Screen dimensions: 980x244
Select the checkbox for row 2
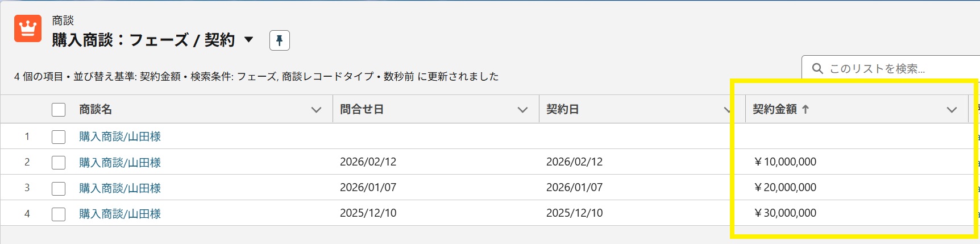(59, 163)
